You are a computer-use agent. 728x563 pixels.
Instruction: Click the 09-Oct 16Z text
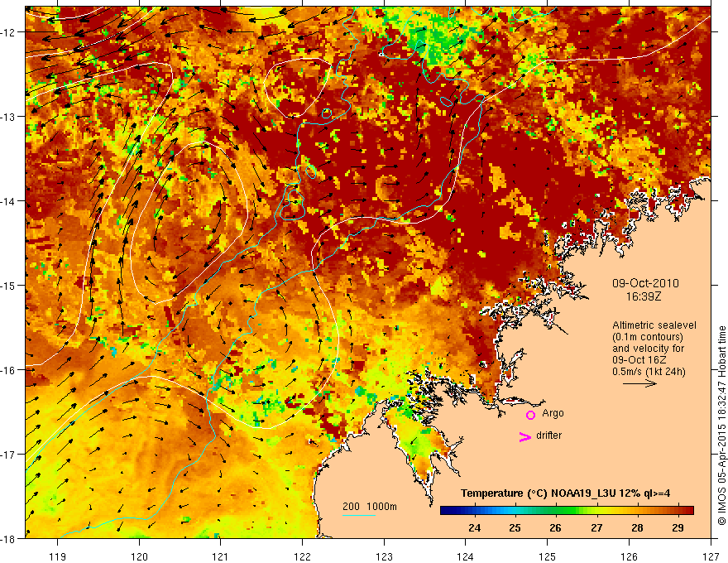click(x=639, y=360)
